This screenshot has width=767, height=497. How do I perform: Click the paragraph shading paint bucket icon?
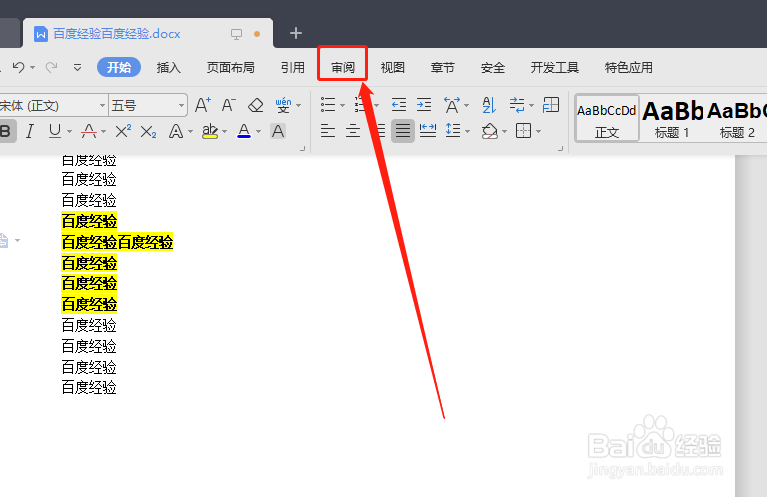tap(490, 131)
